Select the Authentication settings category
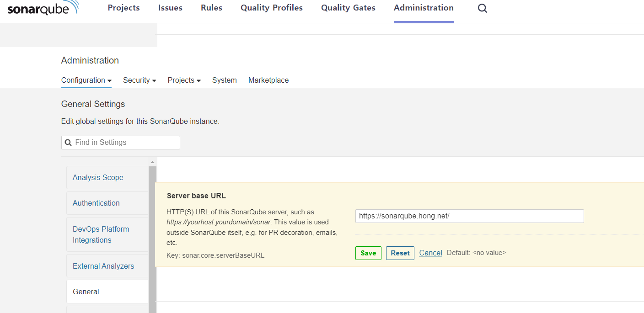Image resolution: width=644 pixels, height=313 pixels. click(107, 203)
